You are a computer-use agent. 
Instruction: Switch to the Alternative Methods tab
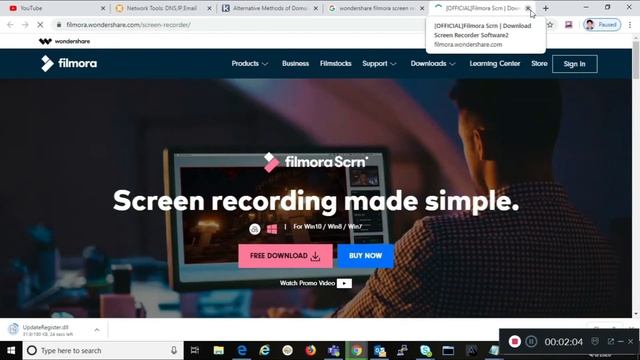[268, 8]
